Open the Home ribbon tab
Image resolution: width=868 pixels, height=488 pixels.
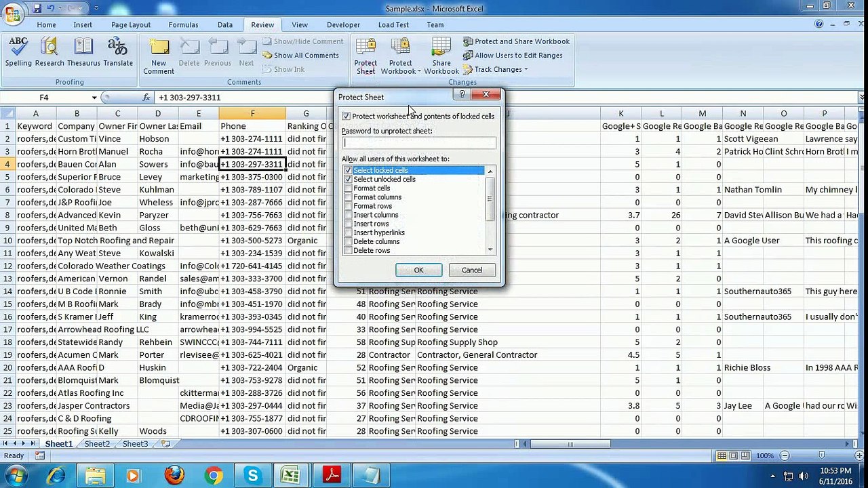(46, 25)
